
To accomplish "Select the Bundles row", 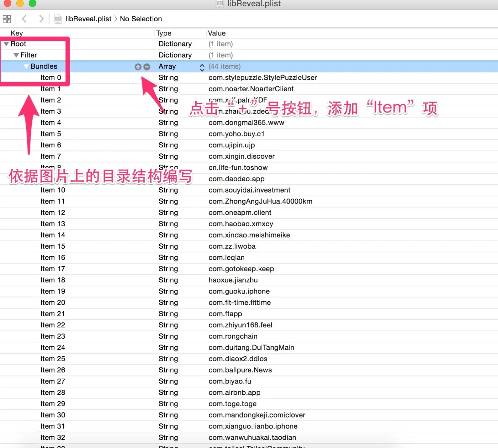I will 249,66.
